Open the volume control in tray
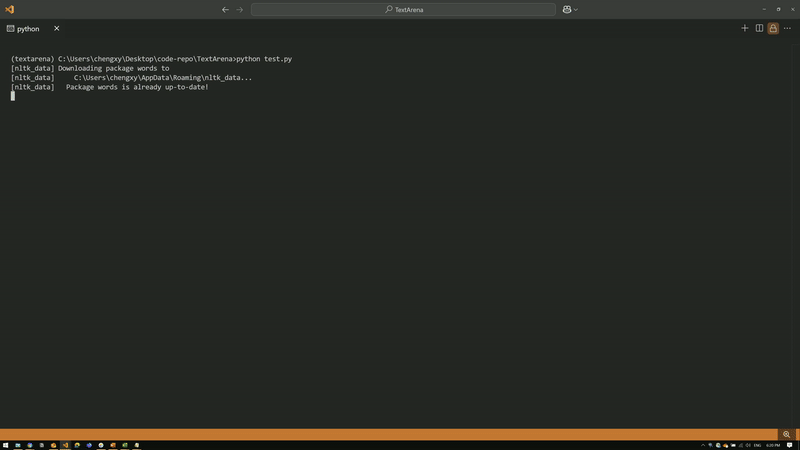Viewport: 800px width, 450px height. 748,445
